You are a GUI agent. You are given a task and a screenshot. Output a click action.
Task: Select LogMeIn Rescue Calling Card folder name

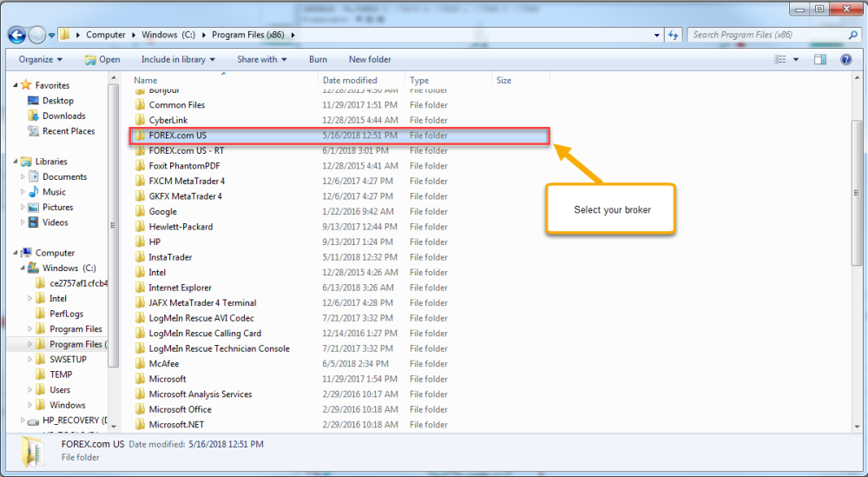[x=205, y=334]
